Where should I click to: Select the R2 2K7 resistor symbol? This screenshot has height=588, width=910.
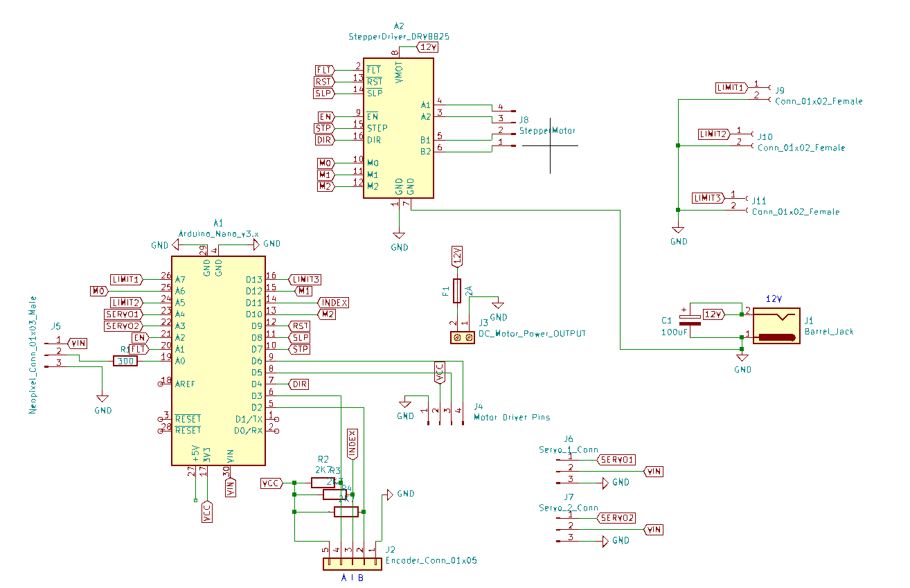pyautogui.click(x=323, y=483)
